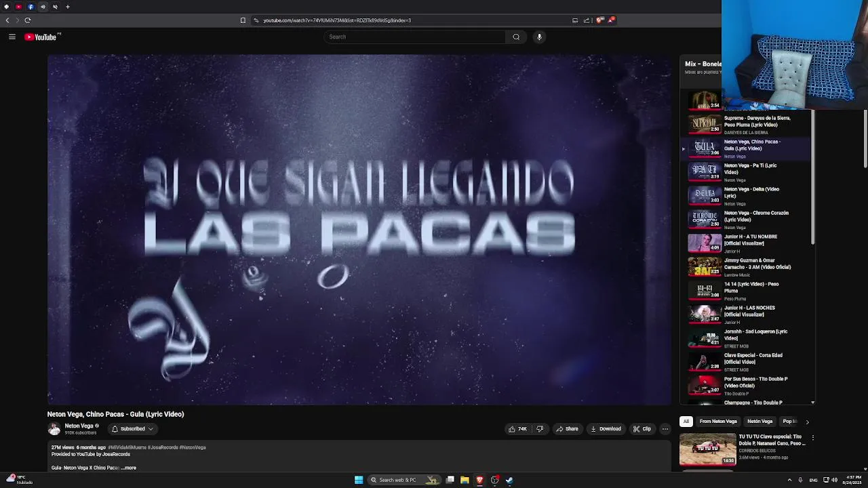Open more actions three-dot menu
Image resolution: width=868 pixels, height=488 pixels.
(x=665, y=429)
